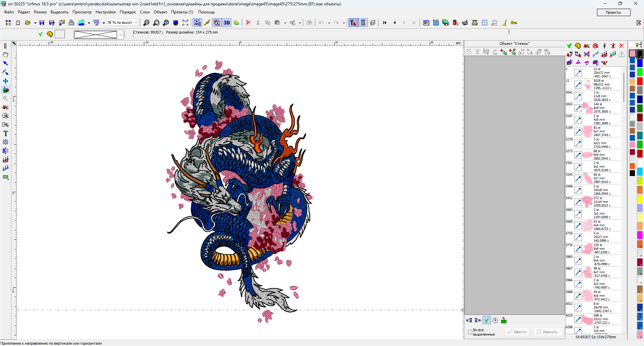Select object 5029 st in object list
This screenshot has width=644, height=346.
[x=594, y=84]
